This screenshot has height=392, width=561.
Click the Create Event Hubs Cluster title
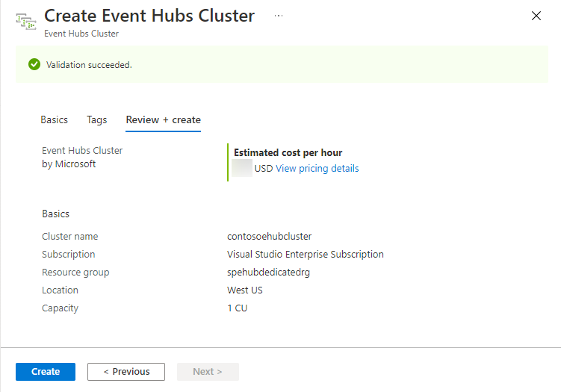149,16
